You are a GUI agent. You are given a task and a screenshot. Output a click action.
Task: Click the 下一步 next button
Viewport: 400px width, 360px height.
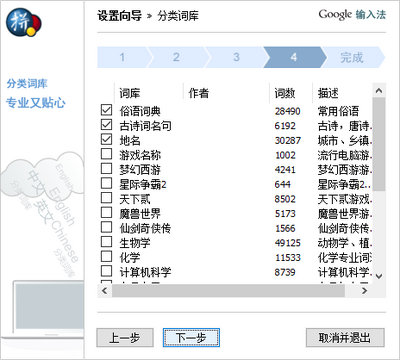click(191, 338)
